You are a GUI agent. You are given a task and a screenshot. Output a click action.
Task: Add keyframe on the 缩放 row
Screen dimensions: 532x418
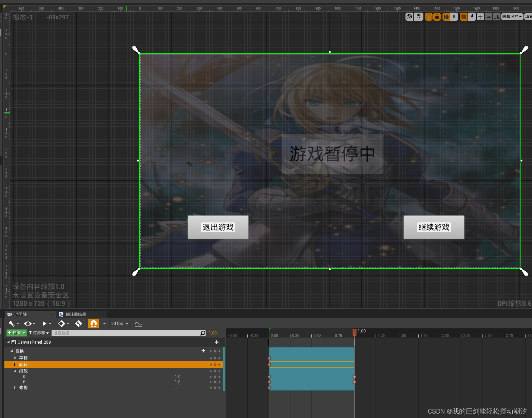click(x=215, y=371)
